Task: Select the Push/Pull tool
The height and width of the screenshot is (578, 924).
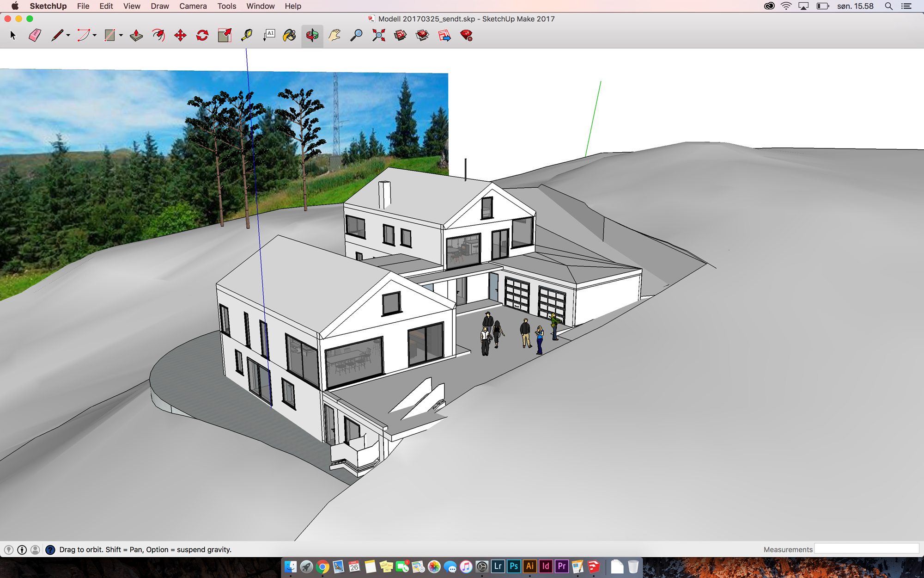Action: pyautogui.click(x=136, y=35)
